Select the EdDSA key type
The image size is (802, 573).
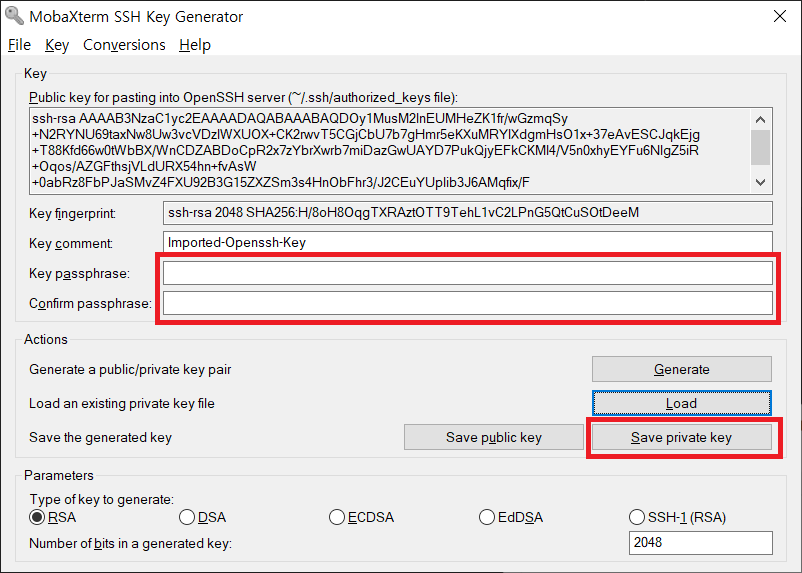coord(511,517)
